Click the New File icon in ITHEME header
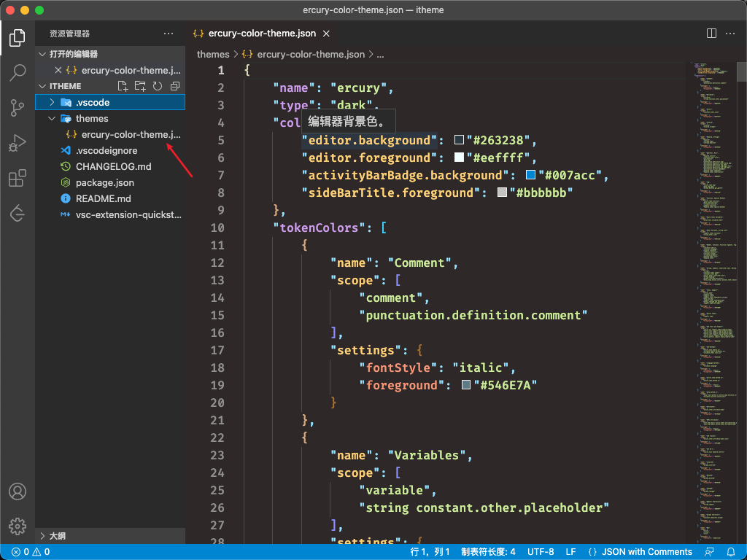747x560 pixels. (x=123, y=86)
